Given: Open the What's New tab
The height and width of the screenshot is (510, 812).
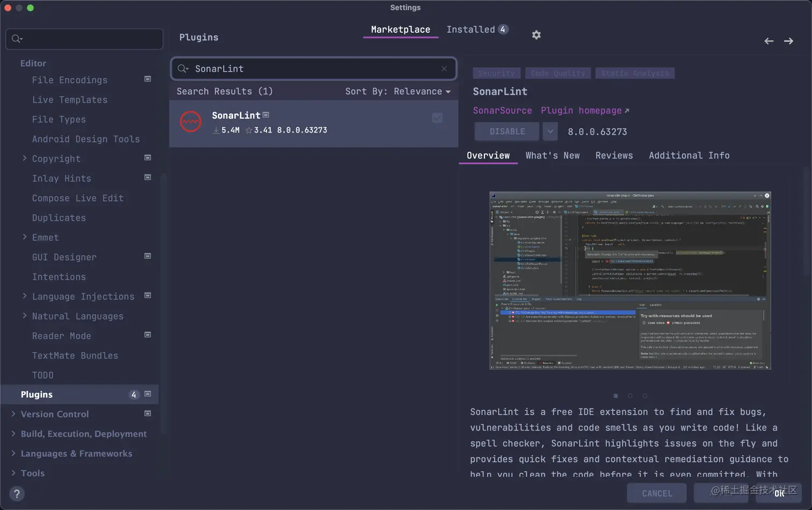Looking at the screenshot, I should click(x=553, y=156).
